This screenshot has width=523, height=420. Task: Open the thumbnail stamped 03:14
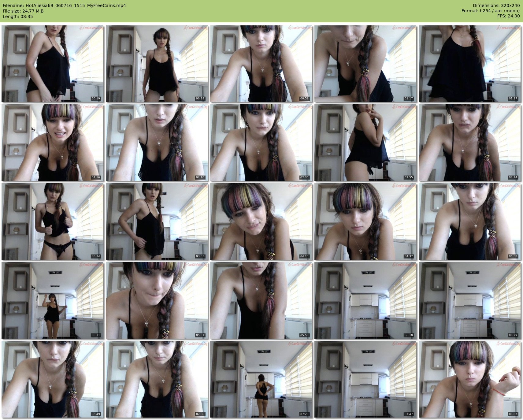coord(470,143)
